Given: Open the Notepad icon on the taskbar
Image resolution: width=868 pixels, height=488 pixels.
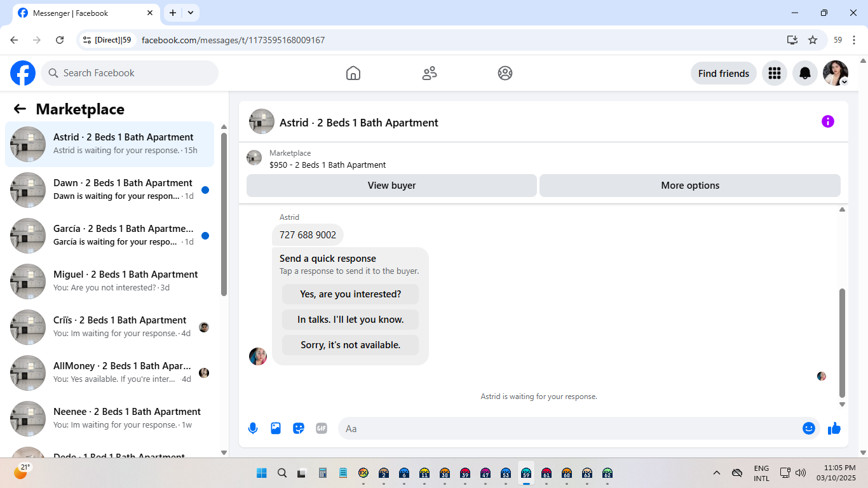Looking at the screenshot, I should click(343, 473).
